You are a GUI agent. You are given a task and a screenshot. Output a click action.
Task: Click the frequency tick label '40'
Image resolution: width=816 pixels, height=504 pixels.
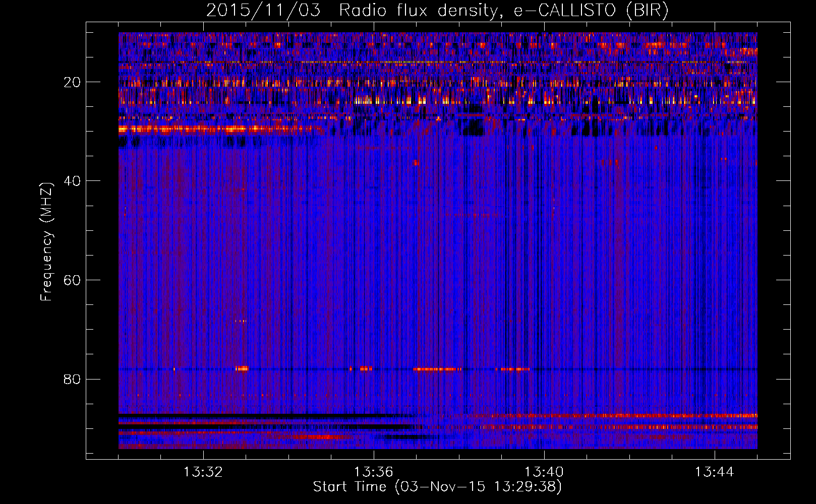point(73,181)
